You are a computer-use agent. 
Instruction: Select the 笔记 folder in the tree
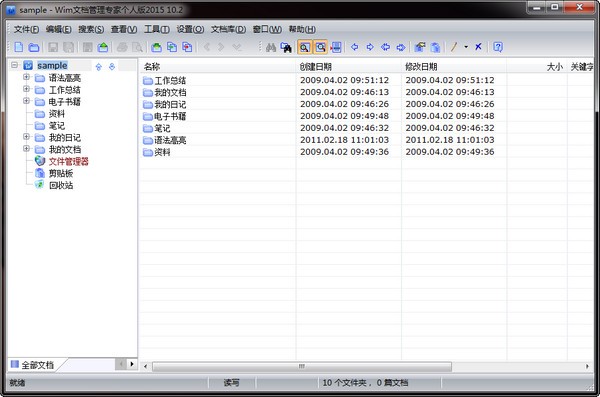point(57,126)
